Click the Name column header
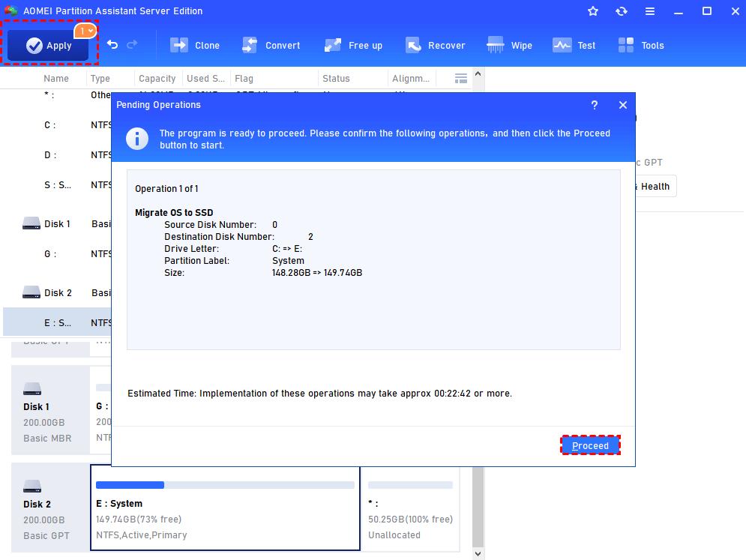Viewport: 746px width, 560px height. tap(56, 79)
